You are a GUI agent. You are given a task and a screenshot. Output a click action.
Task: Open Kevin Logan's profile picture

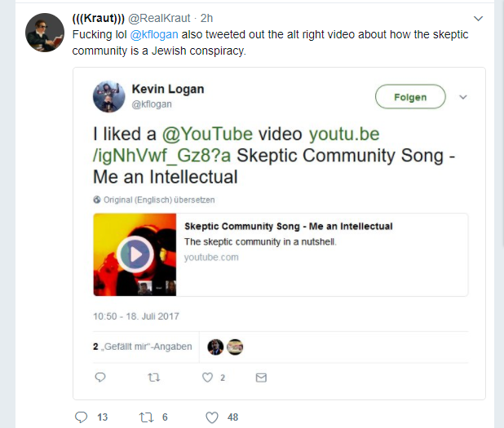coord(108,97)
